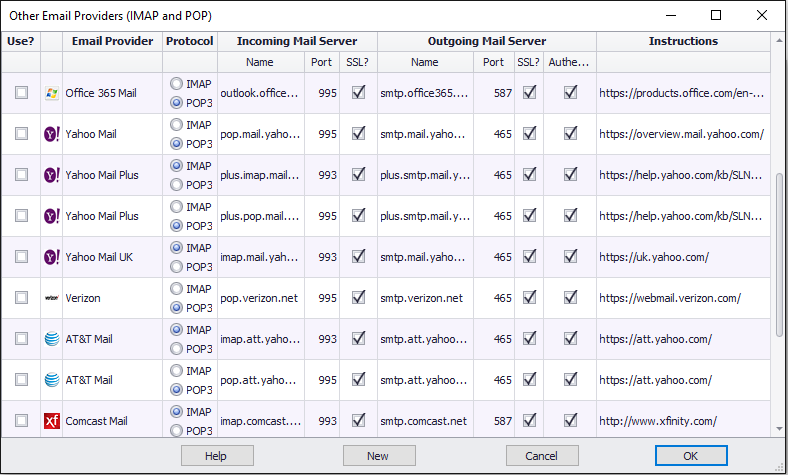Click the Protocol column header
This screenshot has height=475, width=788.
(190, 41)
